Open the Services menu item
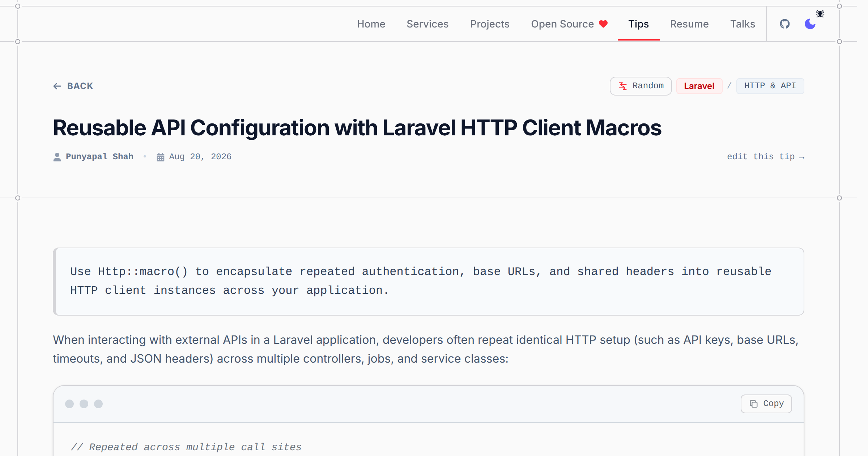The width and height of the screenshot is (868, 456). [427, 24]
